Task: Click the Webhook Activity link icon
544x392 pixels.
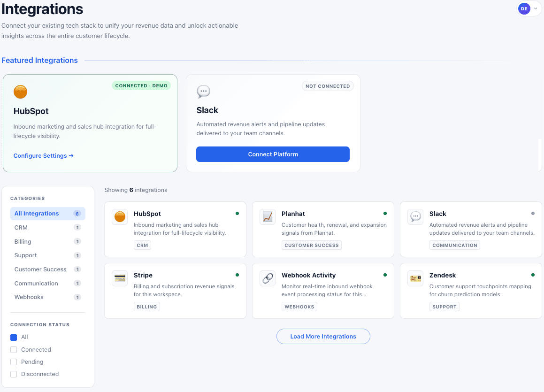Action: 268,278
